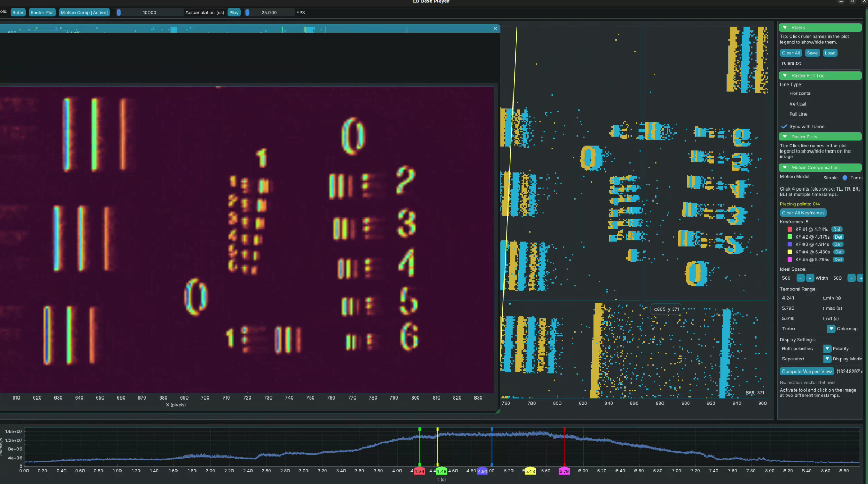Select the Ruler tool in toolbar

point(18,13)
